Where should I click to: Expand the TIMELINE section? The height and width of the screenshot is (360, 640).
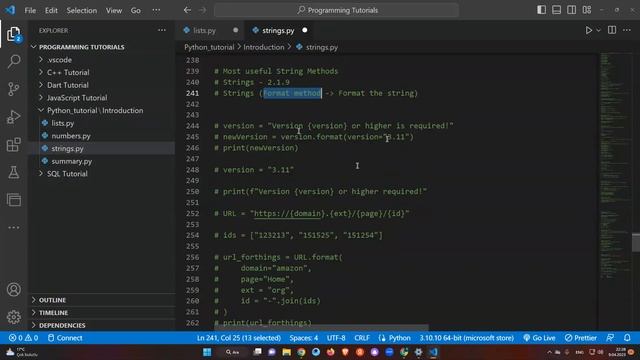[101, 313]
